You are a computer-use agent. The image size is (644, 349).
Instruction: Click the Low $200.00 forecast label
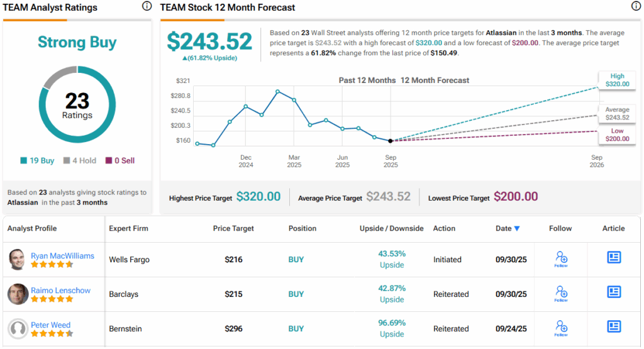click(616, 135)
